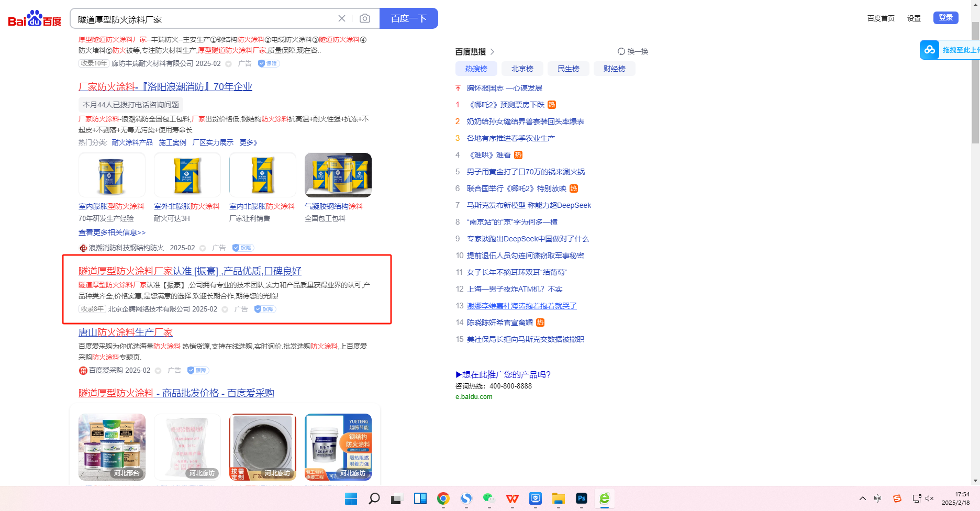Screen dimensions: 980x511
Task: Open the dropdown arrow beside 北京企腾网络技术有限公司 ad
Action: click(x=225, y=309)
